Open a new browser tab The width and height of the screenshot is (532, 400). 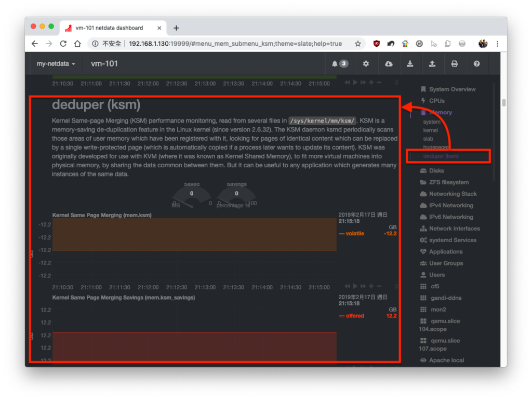[x=176, y=28]
